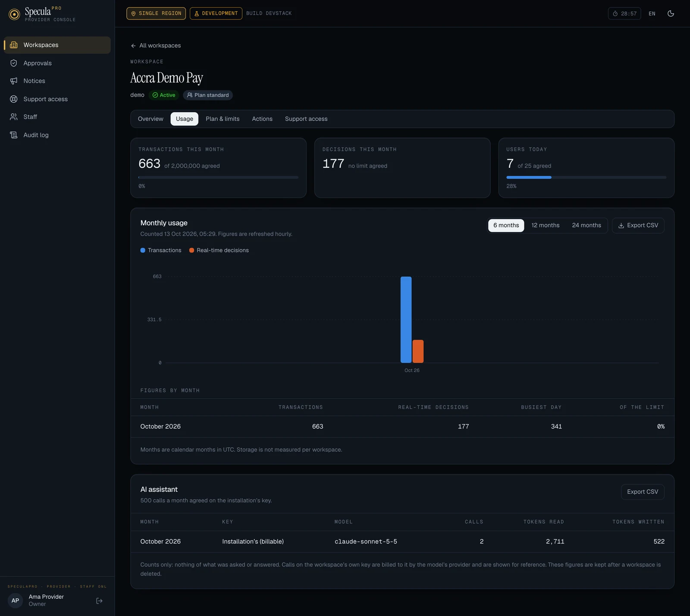Click the download icon on Monthly usage Export CSV
The image size is (690, 616).
click(621, 226)
